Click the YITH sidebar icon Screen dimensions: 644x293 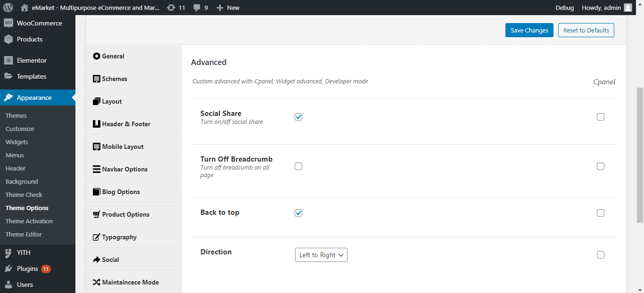click(x=8, y=252)
